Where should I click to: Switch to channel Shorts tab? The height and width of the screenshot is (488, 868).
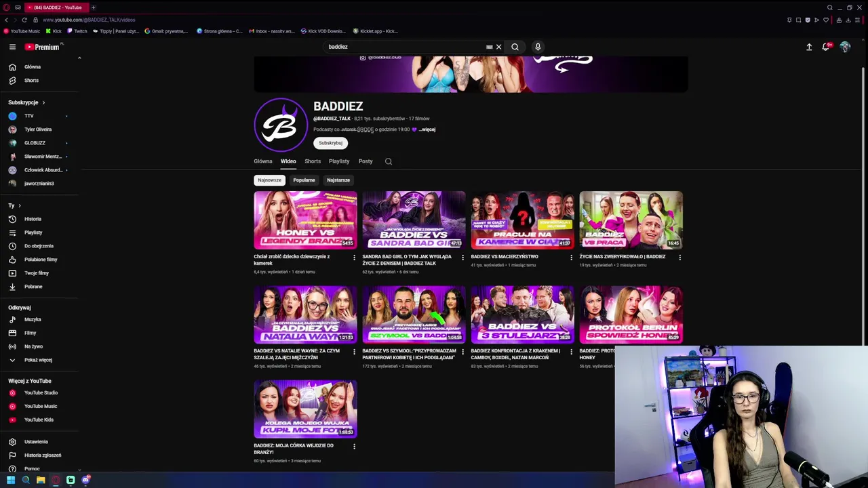tap(313, 161)
